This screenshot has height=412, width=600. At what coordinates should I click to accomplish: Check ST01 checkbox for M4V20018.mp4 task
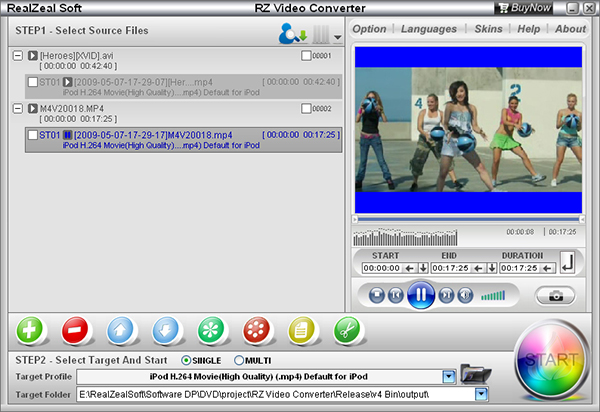[x=33, y=135]
